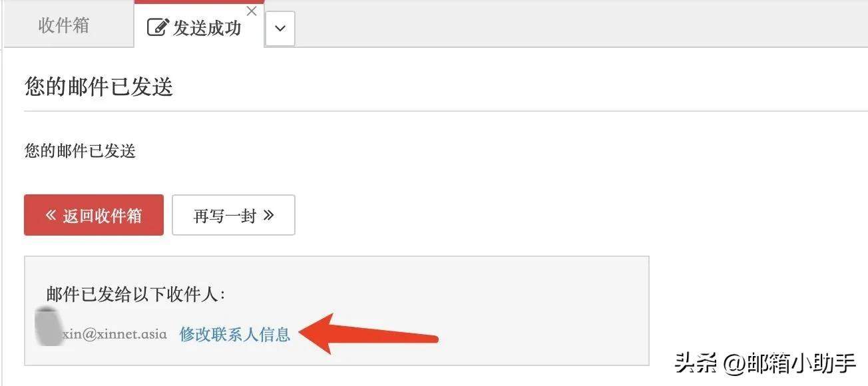Click the large 您的邮件已发送 heading

99,87
